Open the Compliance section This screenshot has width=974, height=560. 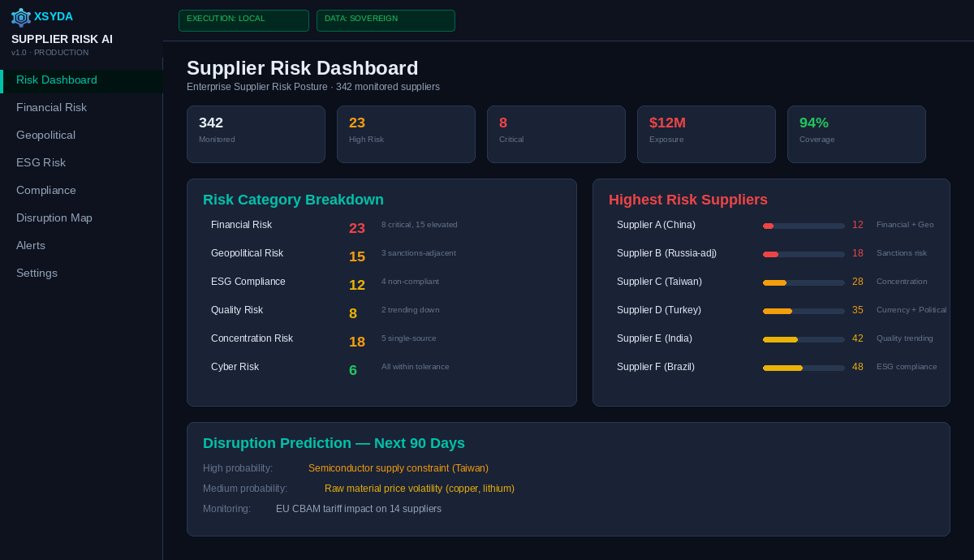click(46, 190)
